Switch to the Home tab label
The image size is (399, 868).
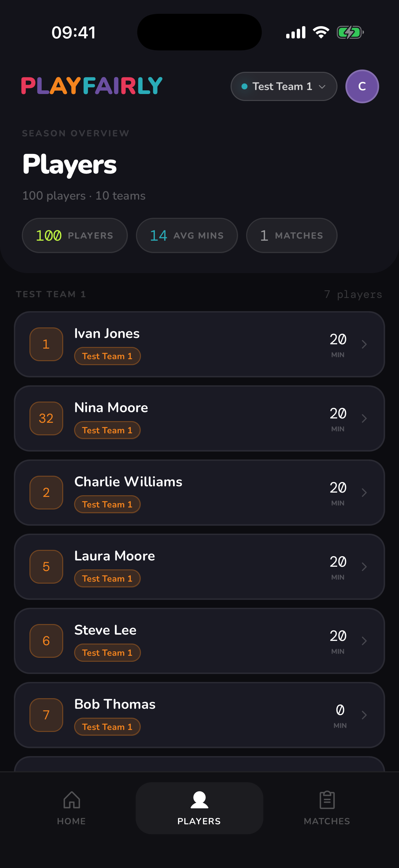pos(71,821)
